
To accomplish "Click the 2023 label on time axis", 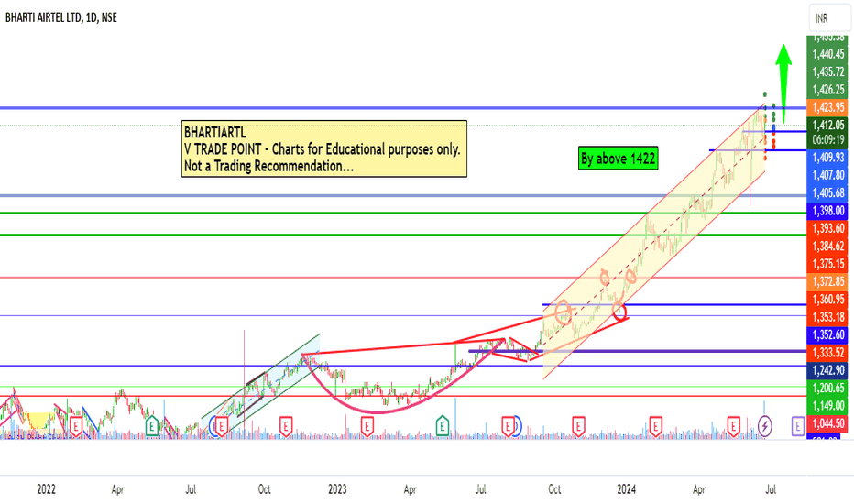I will coord(337,489).
